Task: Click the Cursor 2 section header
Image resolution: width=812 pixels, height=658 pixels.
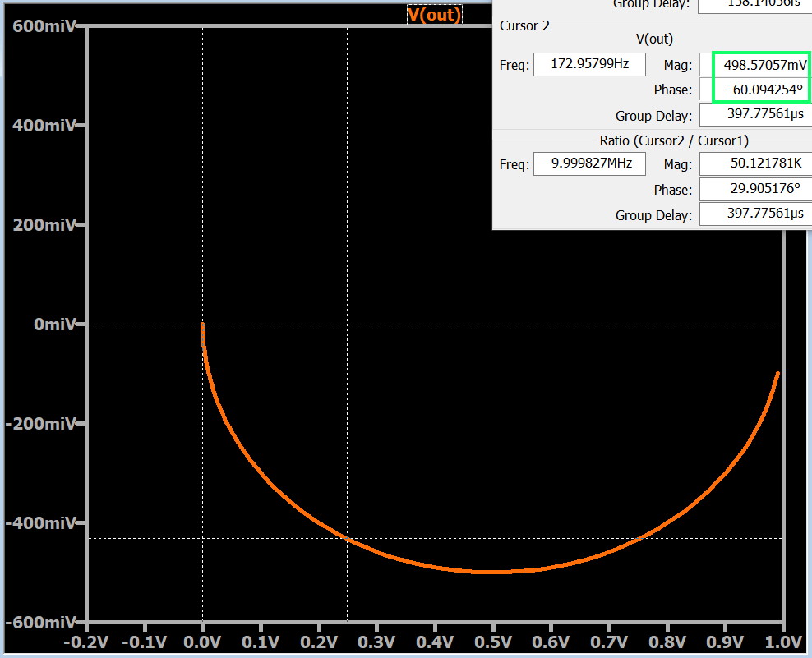Action: [x=524, y=25]
